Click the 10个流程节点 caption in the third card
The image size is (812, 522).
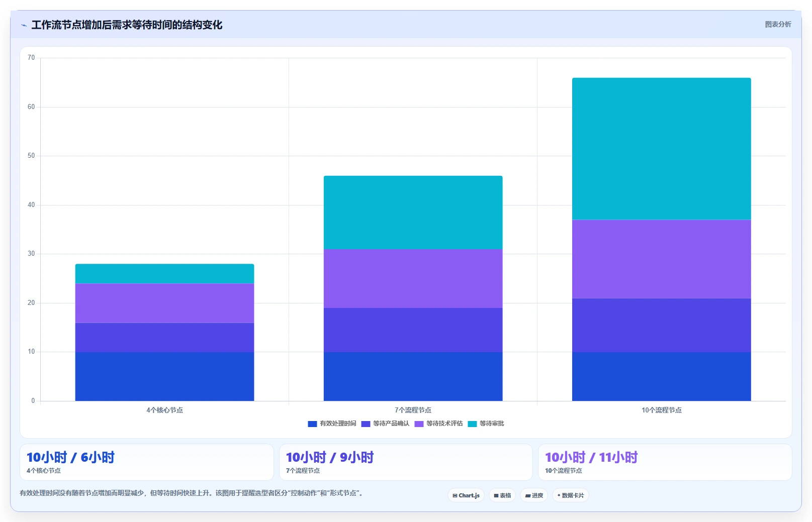click(x=564, y=471)
